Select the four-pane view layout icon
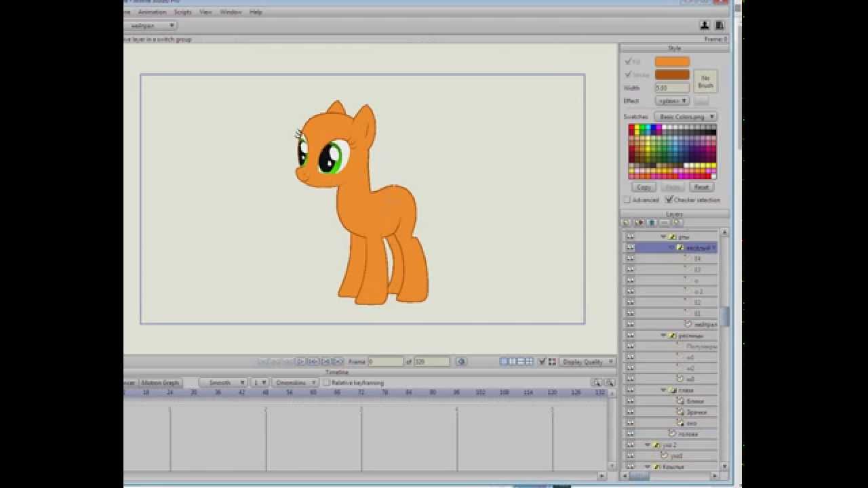This screenshot has width=868, height=488. [529, 362]
